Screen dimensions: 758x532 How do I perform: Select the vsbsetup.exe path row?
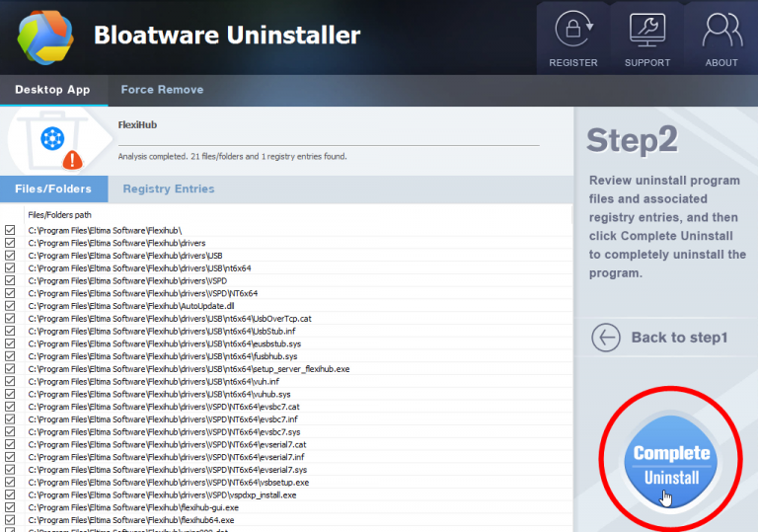tap(286, 483)
